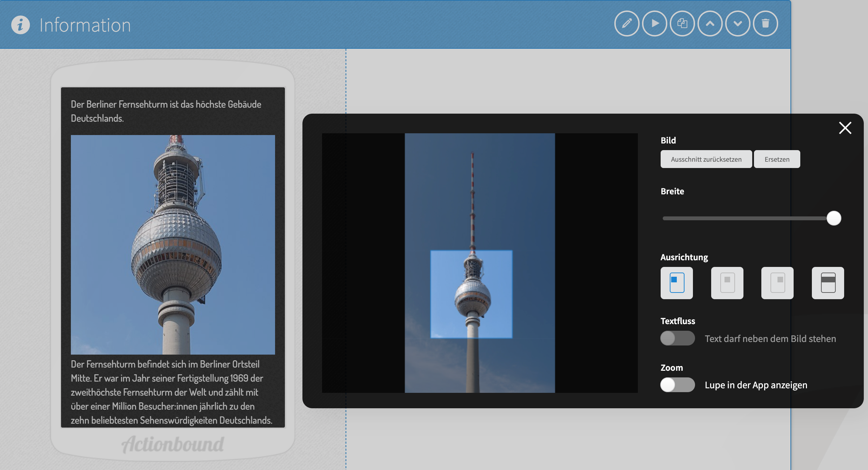
Task: Select left alignment under Ausrichtung
Action: (677, 283)
